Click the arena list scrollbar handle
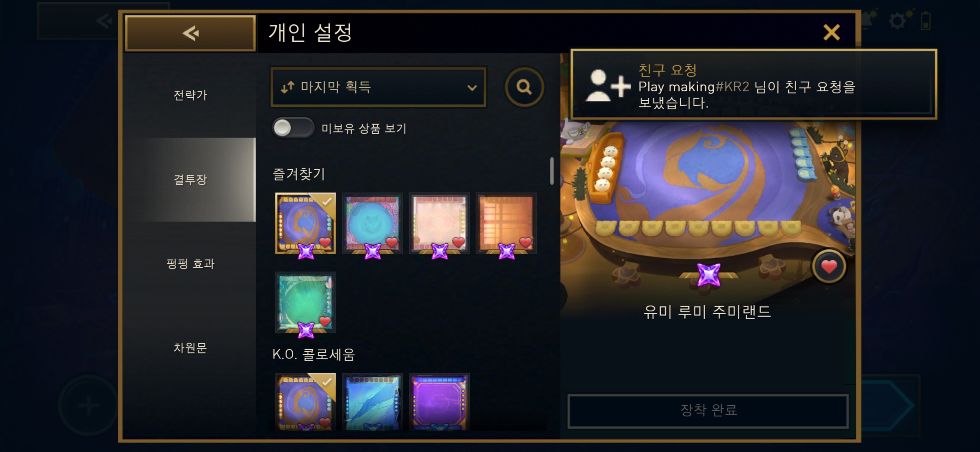980x452 pixels. [x=552, y=171]
